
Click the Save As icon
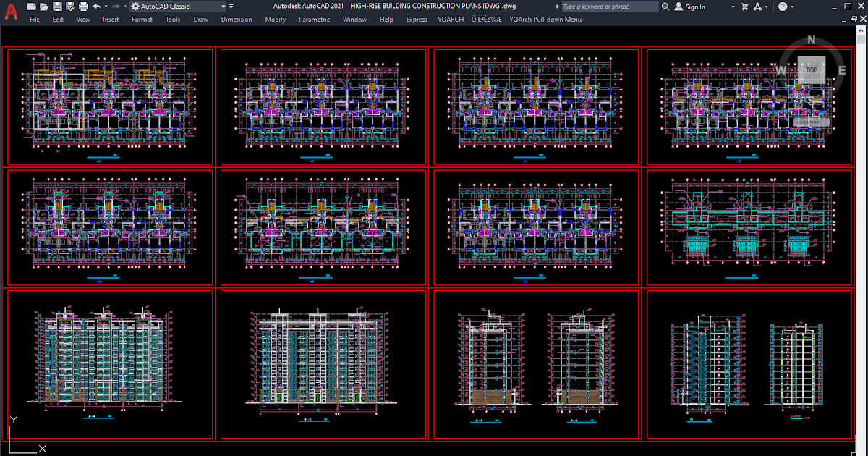(69, 6)
